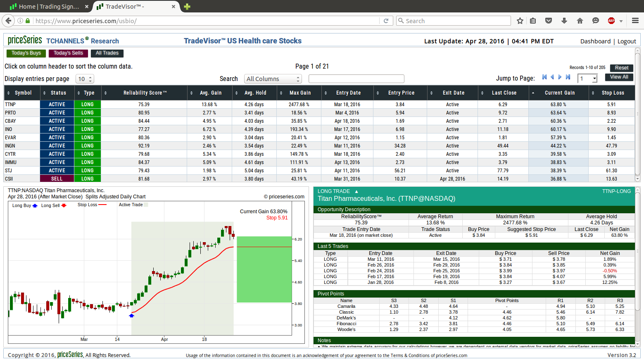Sort table by Entry Date column
Viewport: 644px width, 362px height.
pyautogui.click(x=348, y=93)
